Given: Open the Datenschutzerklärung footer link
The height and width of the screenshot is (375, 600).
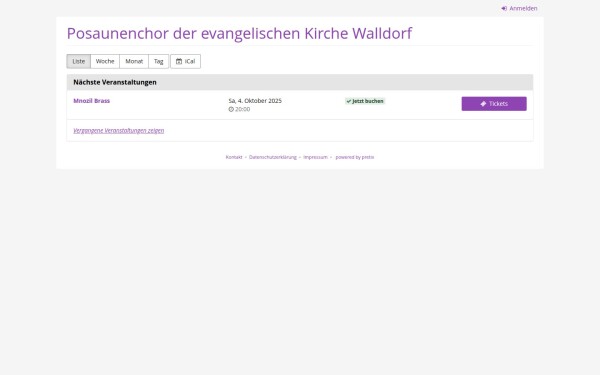Looking at the screenshot, I should (x=272, y=157).
